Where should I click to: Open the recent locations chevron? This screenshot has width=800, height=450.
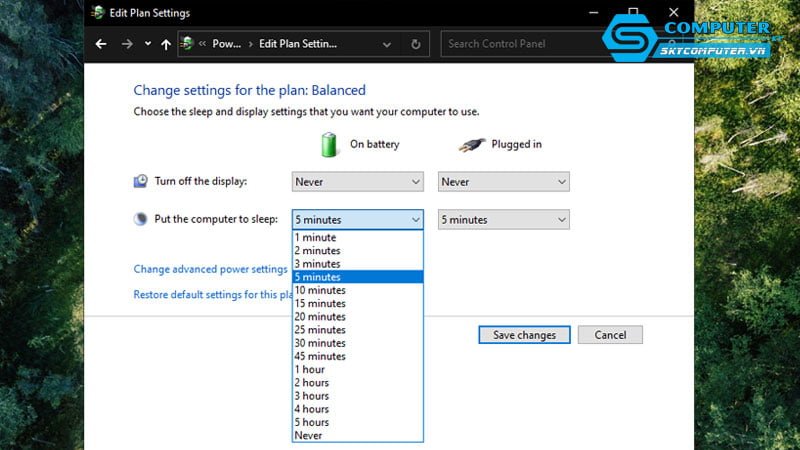[x=147, y=44]
